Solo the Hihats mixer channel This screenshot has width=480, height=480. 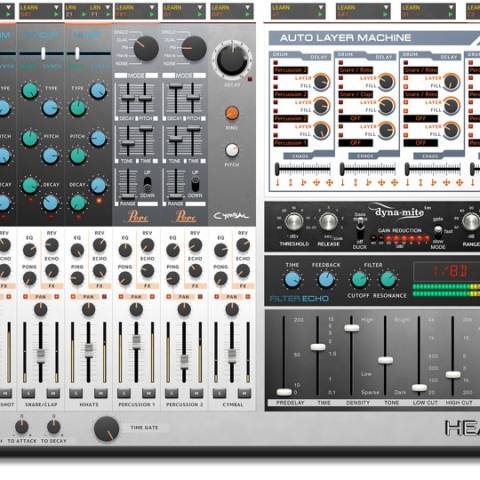[x=76, y=393]
